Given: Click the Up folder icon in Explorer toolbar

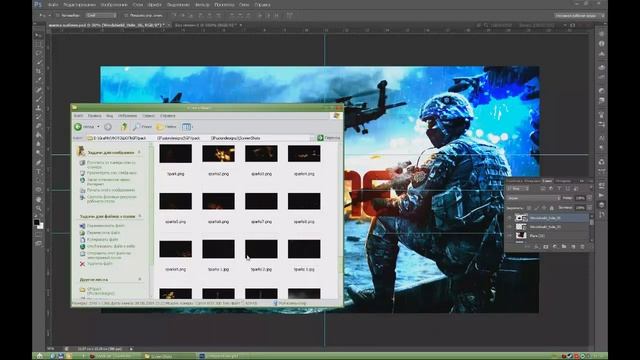Looking at the screenshot, I should pyautogui.click(x=124, y=127).
